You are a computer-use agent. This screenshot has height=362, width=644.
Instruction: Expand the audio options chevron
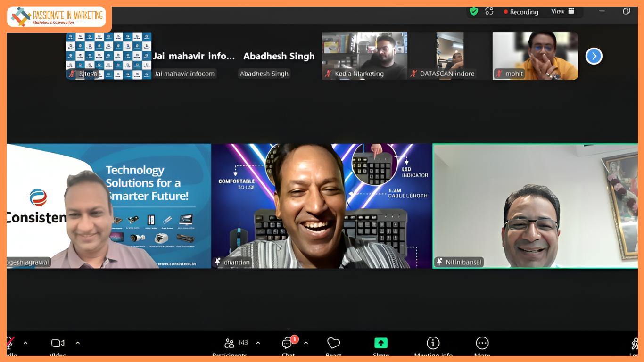pyautogui.click(x=25, y=343)
